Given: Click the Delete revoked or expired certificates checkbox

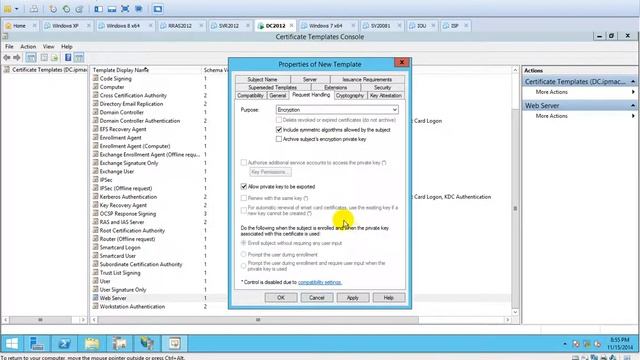Looking at the screenshot, I should pos(279,120).
